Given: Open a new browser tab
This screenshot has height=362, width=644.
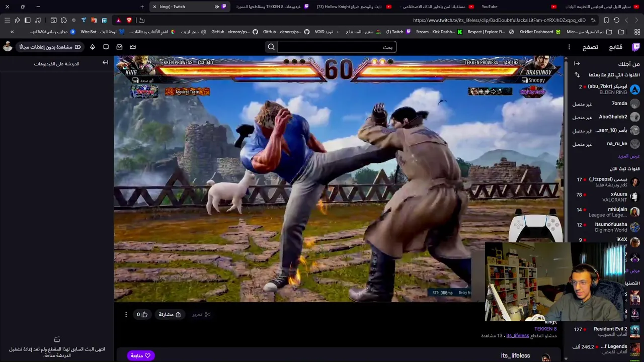Looking at the screenshot, I should (x=142, y=7).
